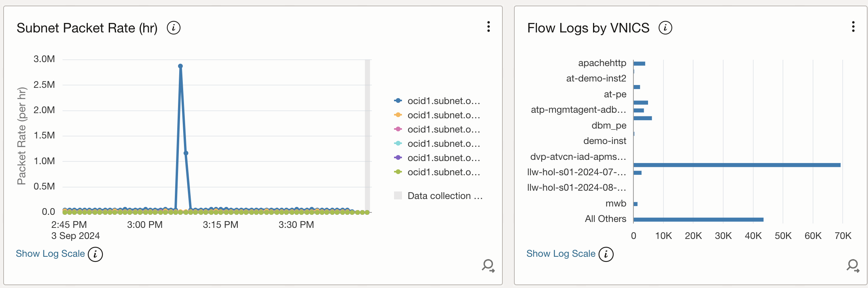Screen dimensions: 868x288
Task: Toggle the orange ocid1.subnet legend series
Action: point(443,115)
